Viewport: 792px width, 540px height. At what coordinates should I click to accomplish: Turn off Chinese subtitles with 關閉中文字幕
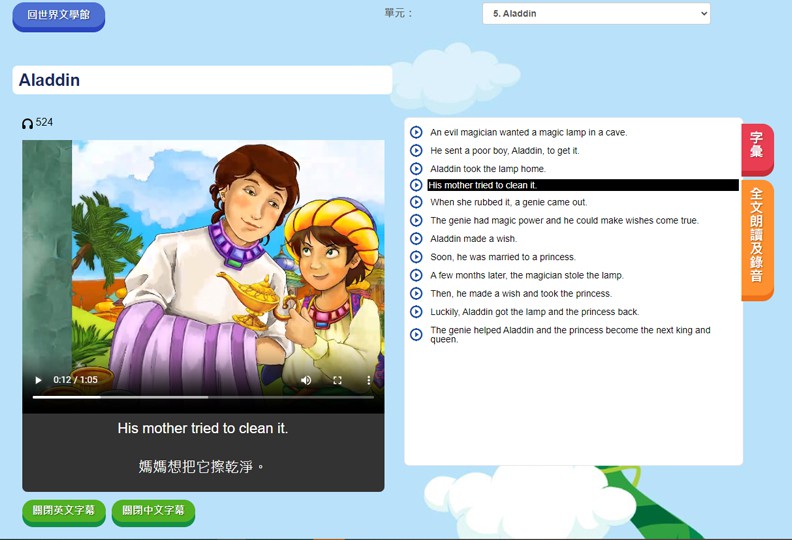(x=153, y=511)
